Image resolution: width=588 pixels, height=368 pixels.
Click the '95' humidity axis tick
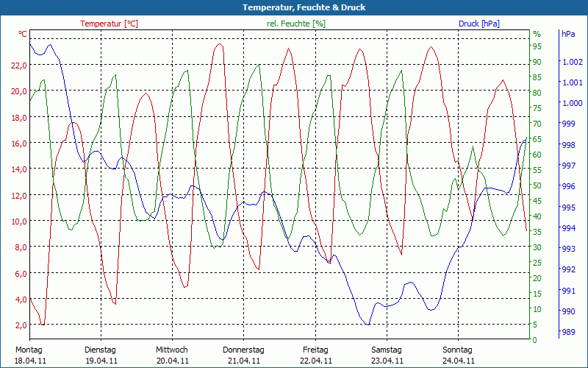537,46
